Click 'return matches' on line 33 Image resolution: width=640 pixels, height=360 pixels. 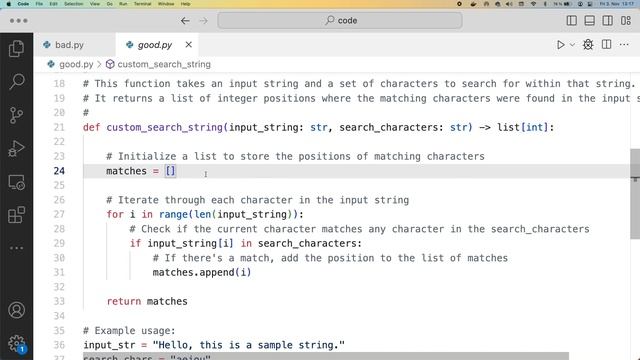[x=147, y=301]
